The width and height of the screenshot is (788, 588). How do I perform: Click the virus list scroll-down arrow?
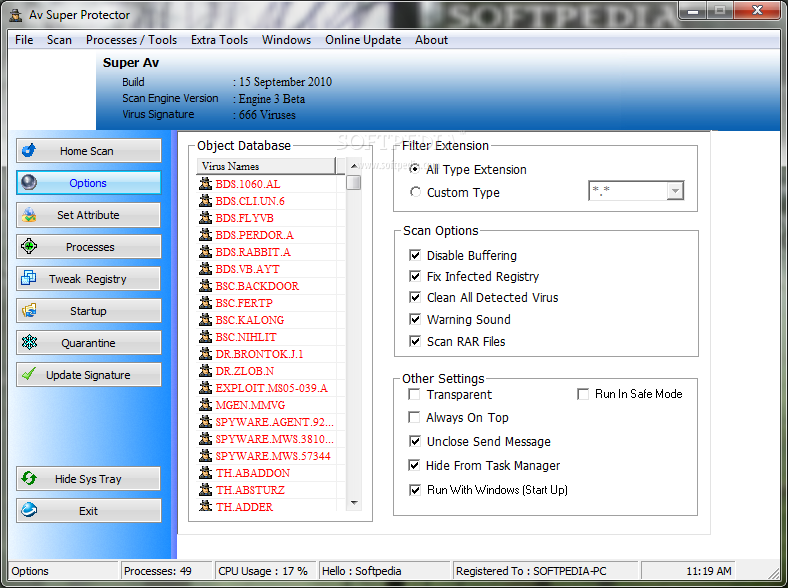click(354, 503)
